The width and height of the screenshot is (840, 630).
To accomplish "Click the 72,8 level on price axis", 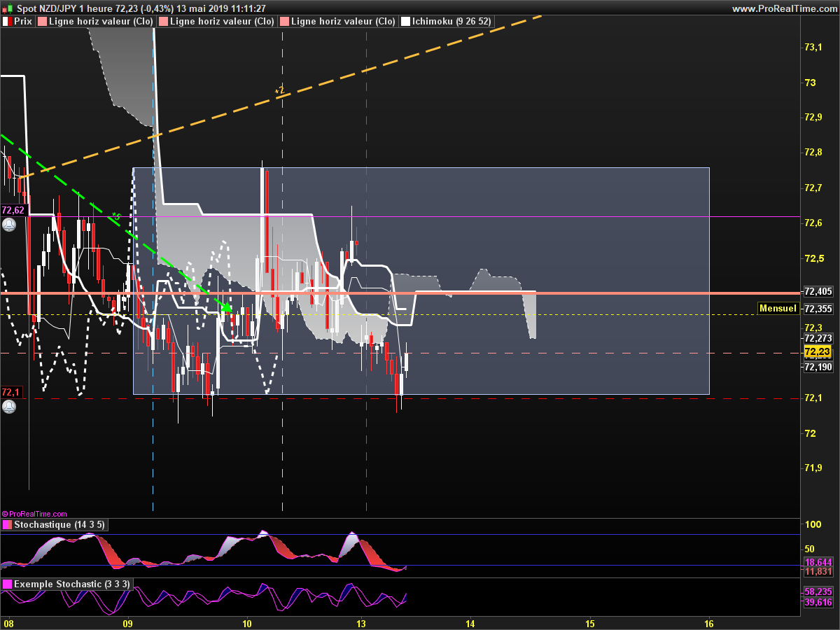I will click(x=813, y=153).
